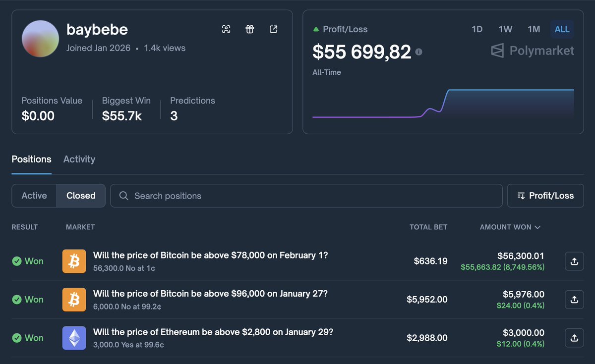Screen dimensions: 595x364
Task: Click the $55 699,82 profit value
Action: tap(362, 52)
